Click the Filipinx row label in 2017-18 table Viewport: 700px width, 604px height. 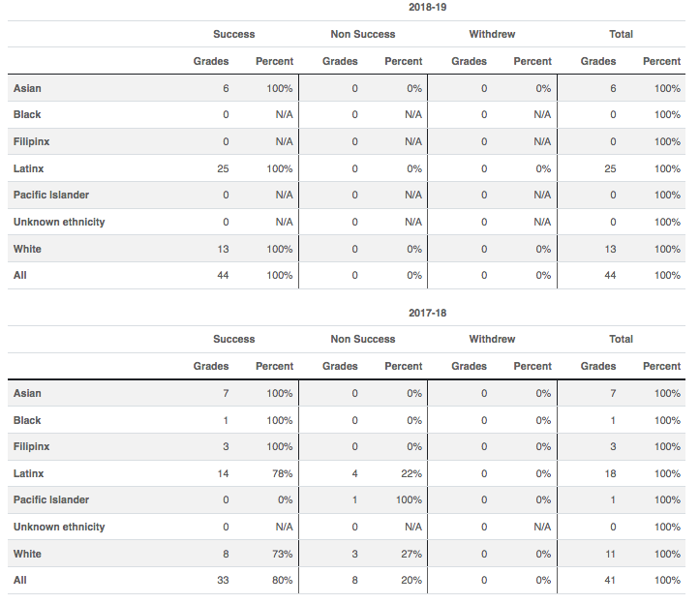click(x=32, y=447)
